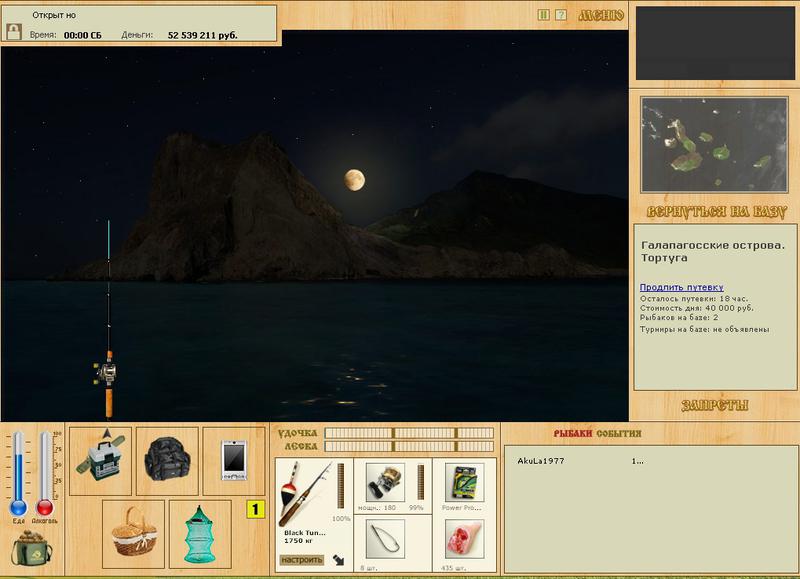Expand the tackle panel with the arrow
Viewport: 800px width, 579px height.
pos(339,561)
